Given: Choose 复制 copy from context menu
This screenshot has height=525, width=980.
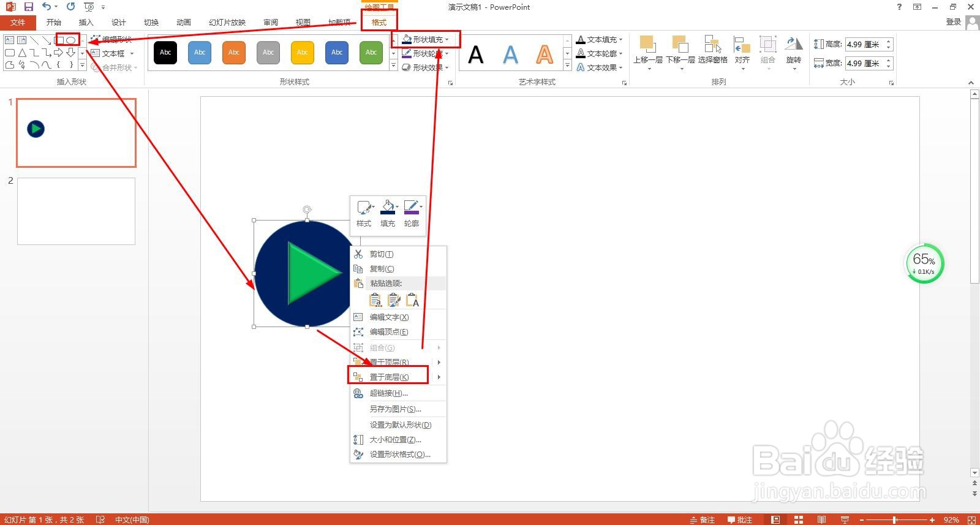Looking at the screenshot, I should tap(398, 268).
